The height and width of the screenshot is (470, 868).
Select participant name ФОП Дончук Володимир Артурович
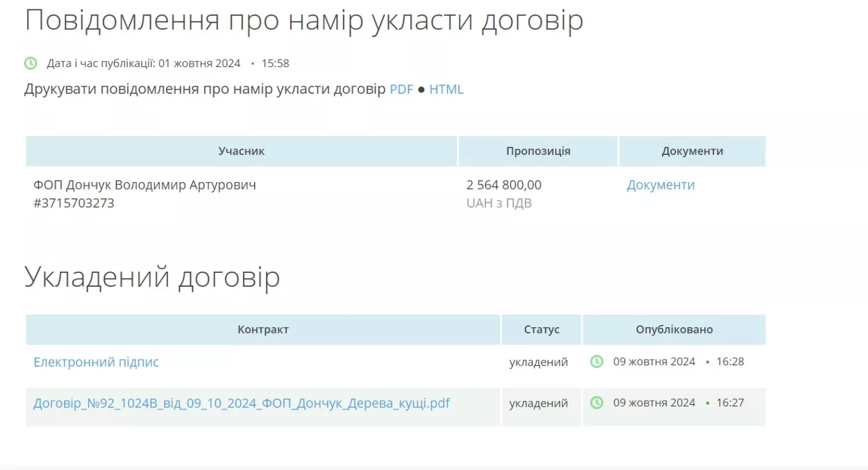145,185
